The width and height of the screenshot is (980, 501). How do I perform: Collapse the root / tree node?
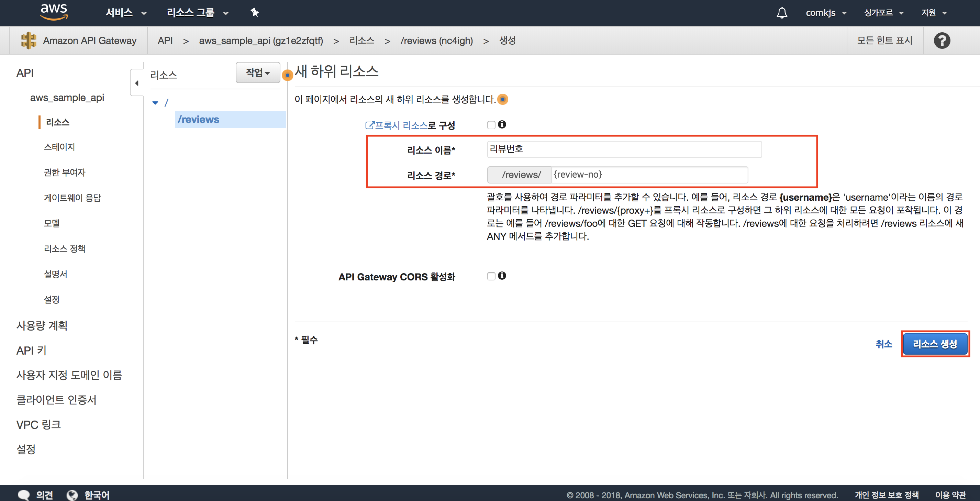[155, 103]
